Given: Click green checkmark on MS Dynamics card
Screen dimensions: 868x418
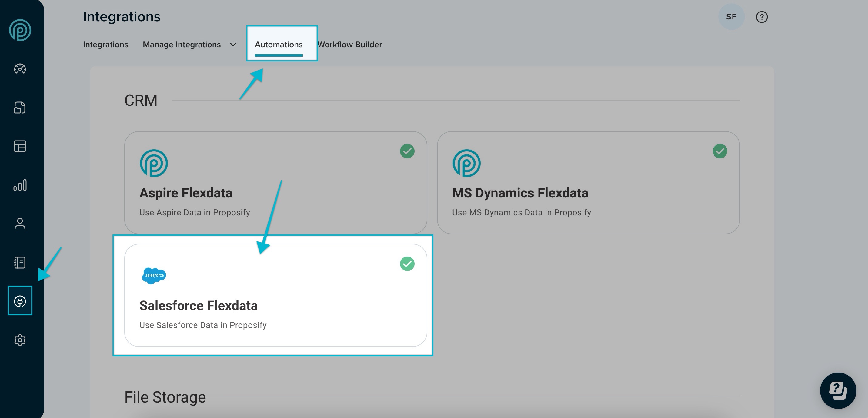Looking at the screenshot, I should [720, 151].
